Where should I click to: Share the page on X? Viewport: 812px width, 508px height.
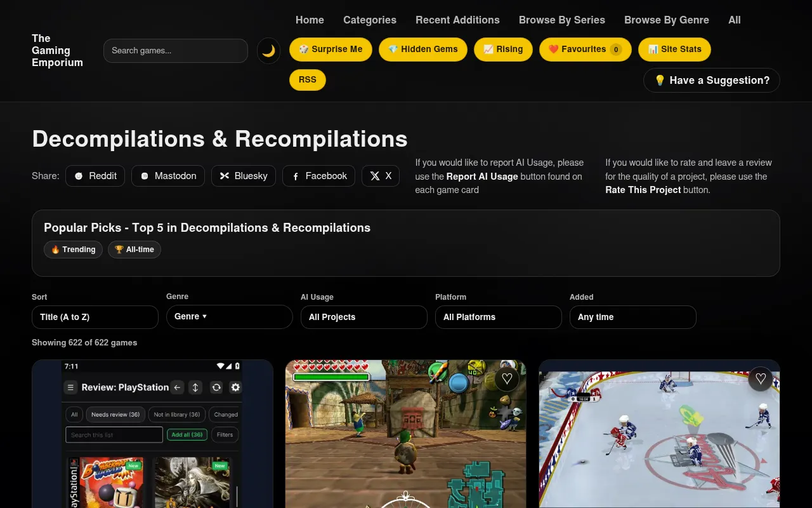tap(381, 176)
